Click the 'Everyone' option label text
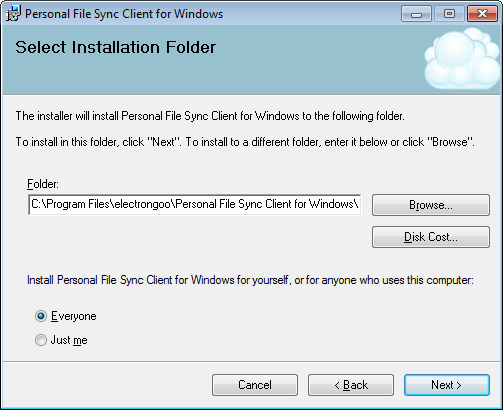Viewport: 503px width, 410px height. point(74,316)
